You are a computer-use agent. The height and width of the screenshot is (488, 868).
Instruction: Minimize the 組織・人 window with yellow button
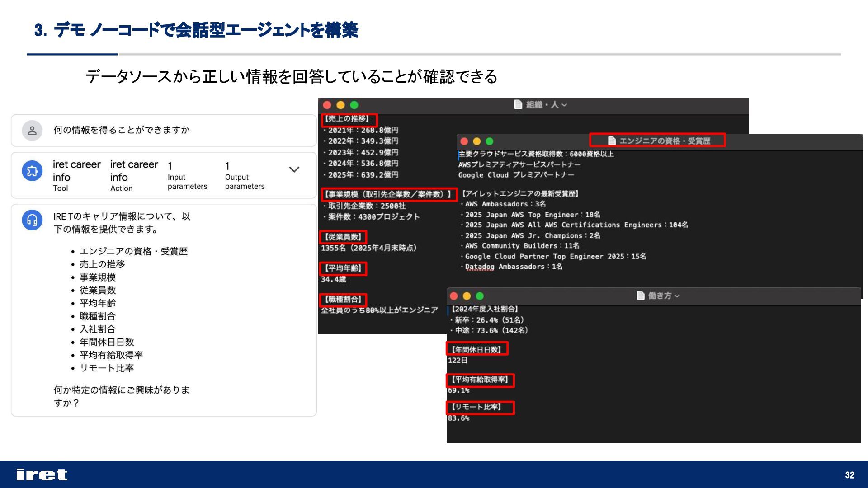tap(341, 105)
